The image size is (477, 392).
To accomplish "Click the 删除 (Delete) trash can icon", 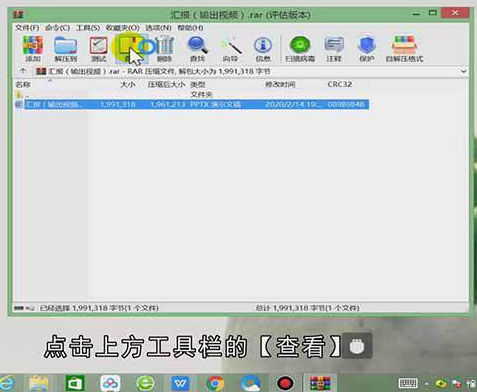I will click(x=164, y=49).
